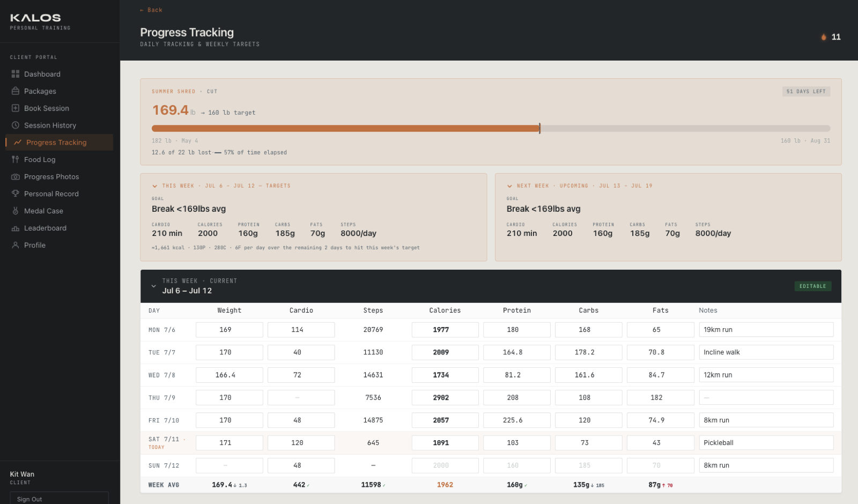Click the Food Log utensils icon
This screenshot has height=504, width=858.
[x=16, y=160]
